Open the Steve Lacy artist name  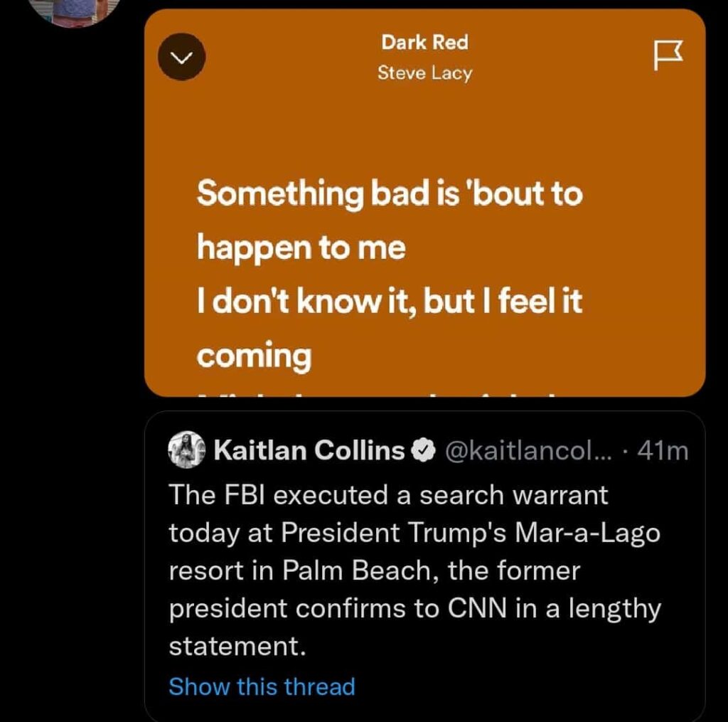(424, 73)
